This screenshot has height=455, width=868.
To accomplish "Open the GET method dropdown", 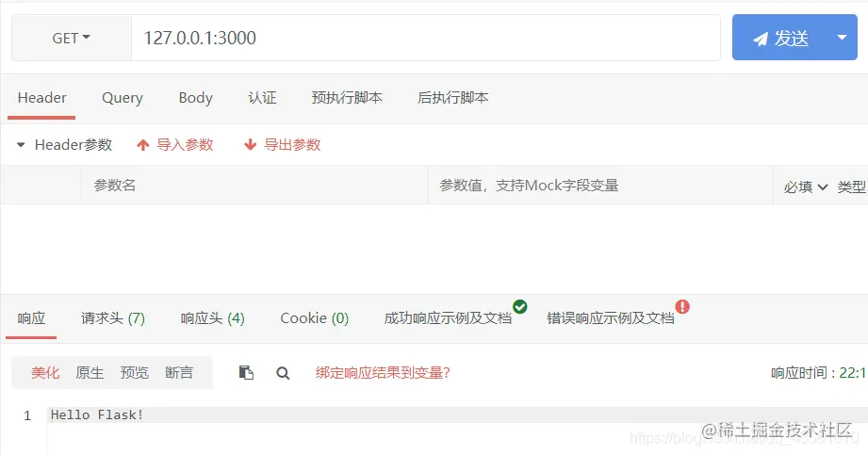I will 72,38.
